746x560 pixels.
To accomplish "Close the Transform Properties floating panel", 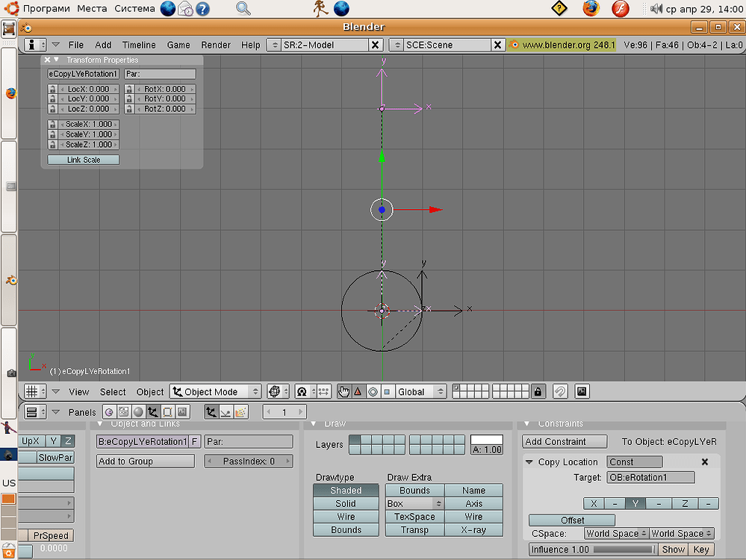I will [47, 60].
